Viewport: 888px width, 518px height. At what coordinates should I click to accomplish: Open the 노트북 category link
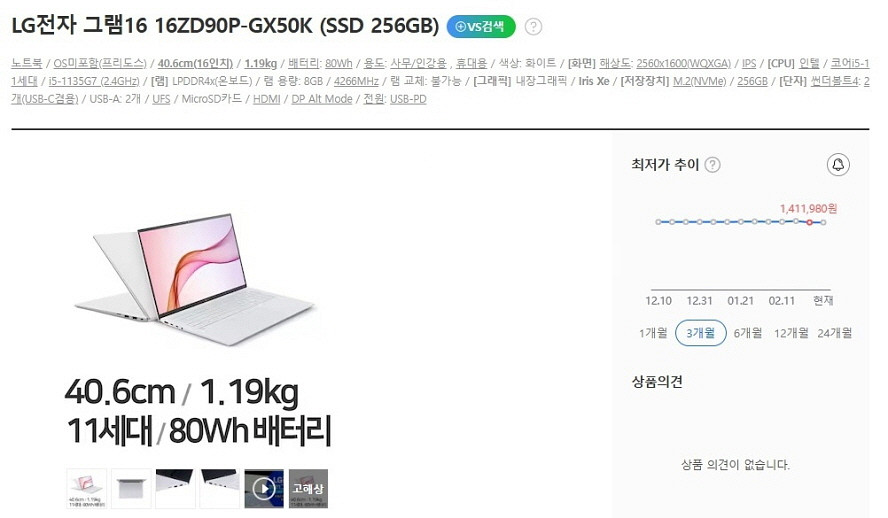coord(27,63)
